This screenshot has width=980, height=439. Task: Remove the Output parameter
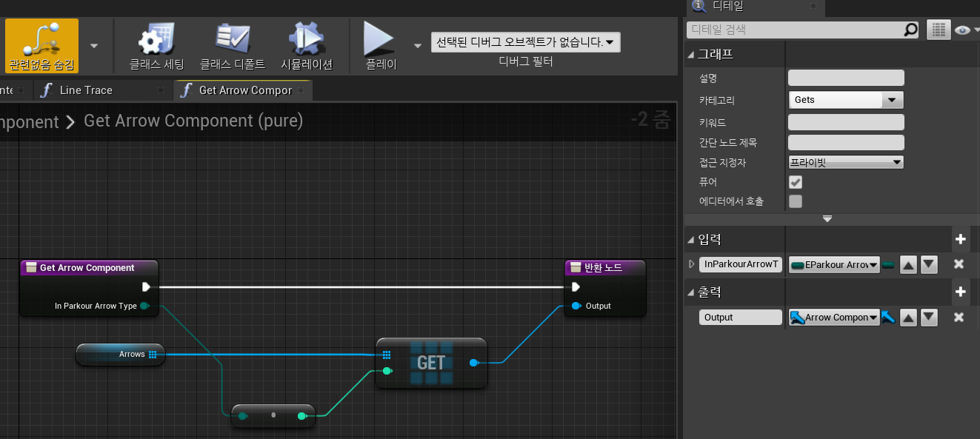[959, 318]
